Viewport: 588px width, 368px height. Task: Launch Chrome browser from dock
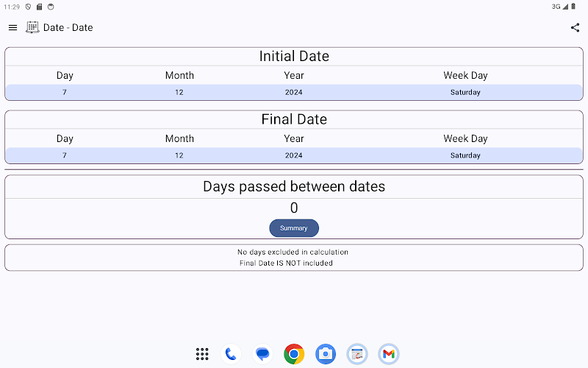point(294,354)
